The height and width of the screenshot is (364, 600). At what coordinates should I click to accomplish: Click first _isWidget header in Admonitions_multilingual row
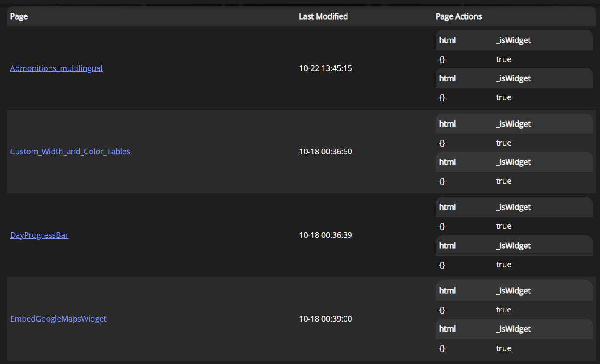pyautogui.click(x=513, y=40)
